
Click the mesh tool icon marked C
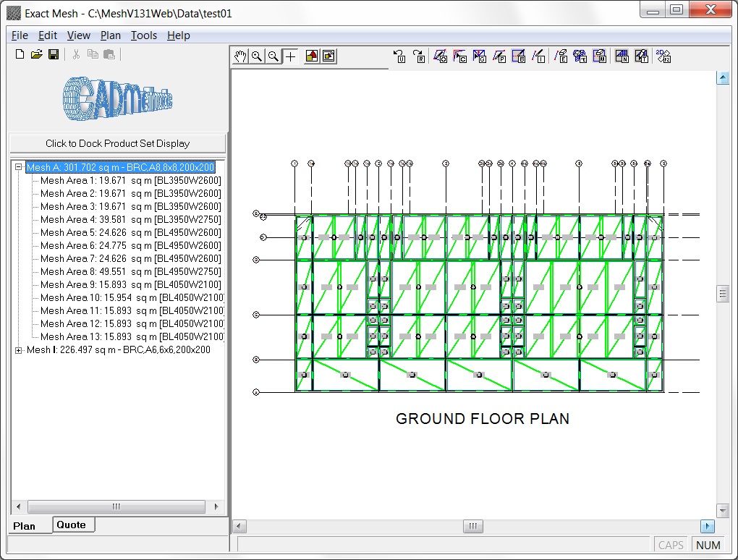point(460,56)
